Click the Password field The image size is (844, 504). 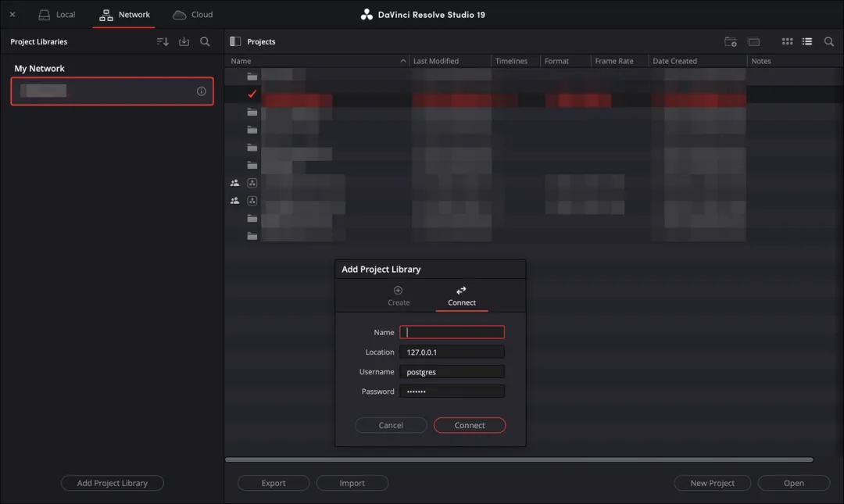(x=452, y=391)
